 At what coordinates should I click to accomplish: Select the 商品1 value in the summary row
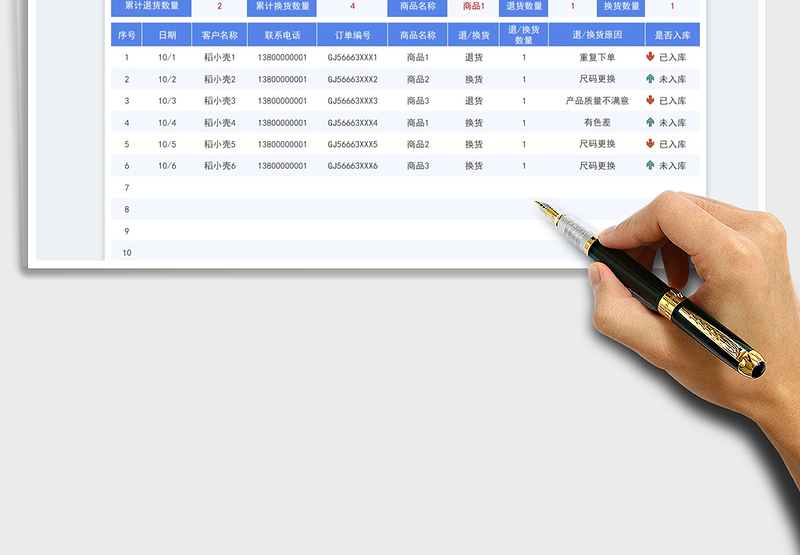[473, 6]
